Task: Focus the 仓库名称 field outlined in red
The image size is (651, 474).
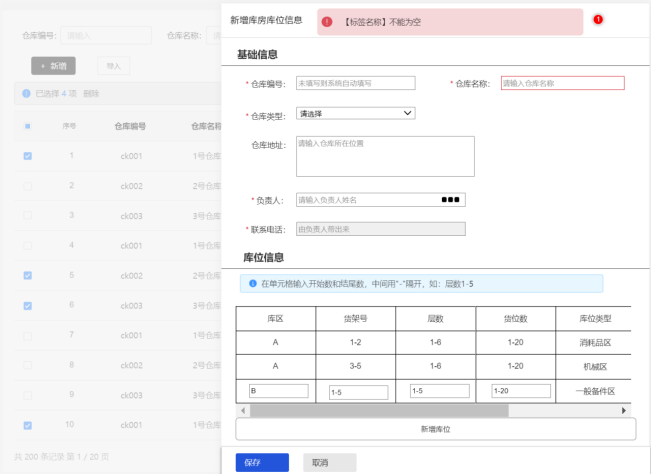Action: [x=563, y=83]
